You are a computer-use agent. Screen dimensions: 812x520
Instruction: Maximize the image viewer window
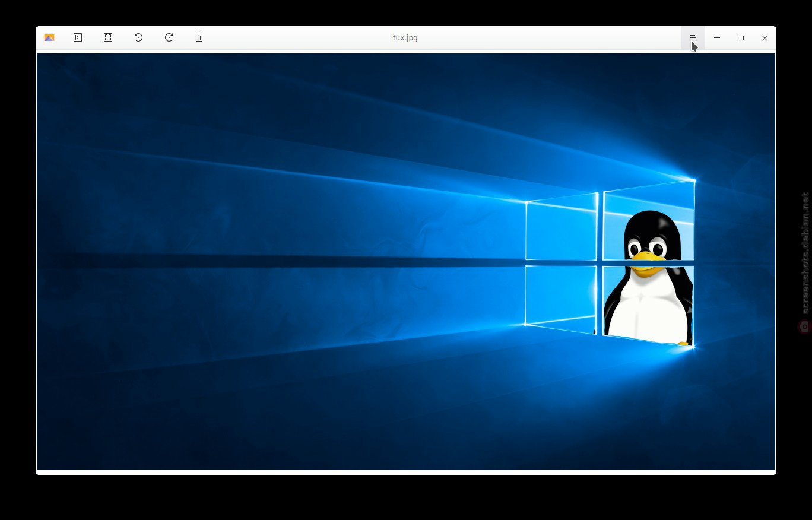741,38
